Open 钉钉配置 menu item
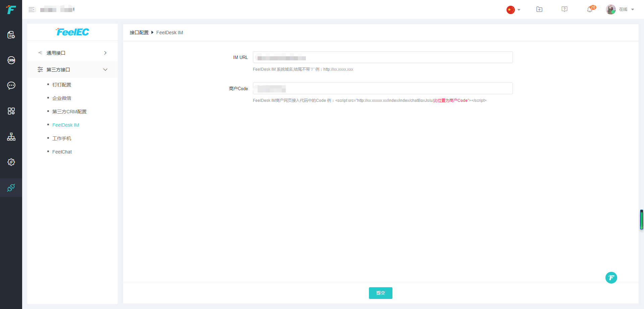 [x=62, y=85]
